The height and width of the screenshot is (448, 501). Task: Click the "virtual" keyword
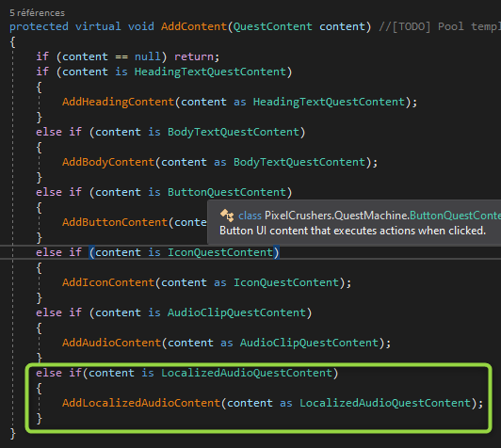click(98, 26)
